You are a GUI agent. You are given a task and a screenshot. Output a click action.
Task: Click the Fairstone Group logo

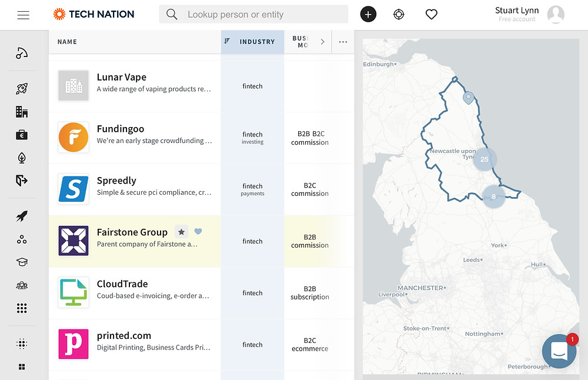[73, 241]
